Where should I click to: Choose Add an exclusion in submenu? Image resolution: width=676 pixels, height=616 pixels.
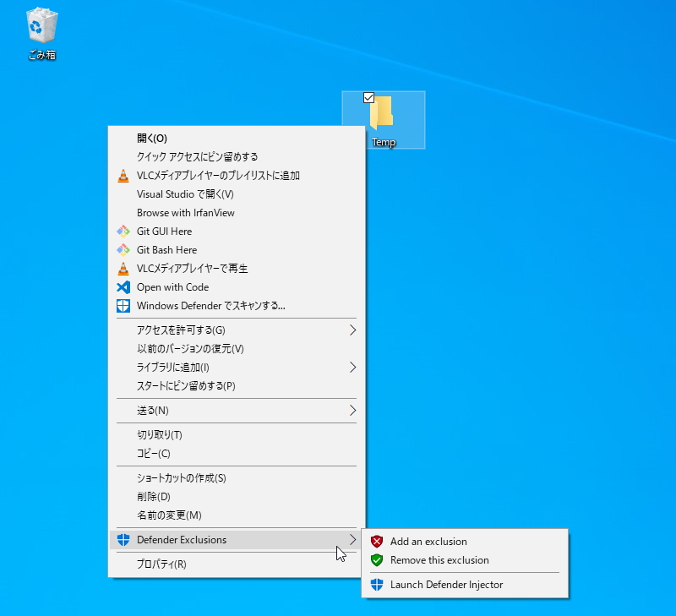(x=465, y=542)
